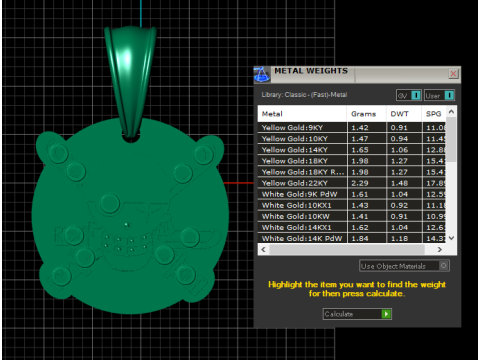The height and width of the screenshot is (360, 480).
Task: Click the Library: Classic - (Fast)-Metal label
Action: pyautogui.click(x=304, y=95)
